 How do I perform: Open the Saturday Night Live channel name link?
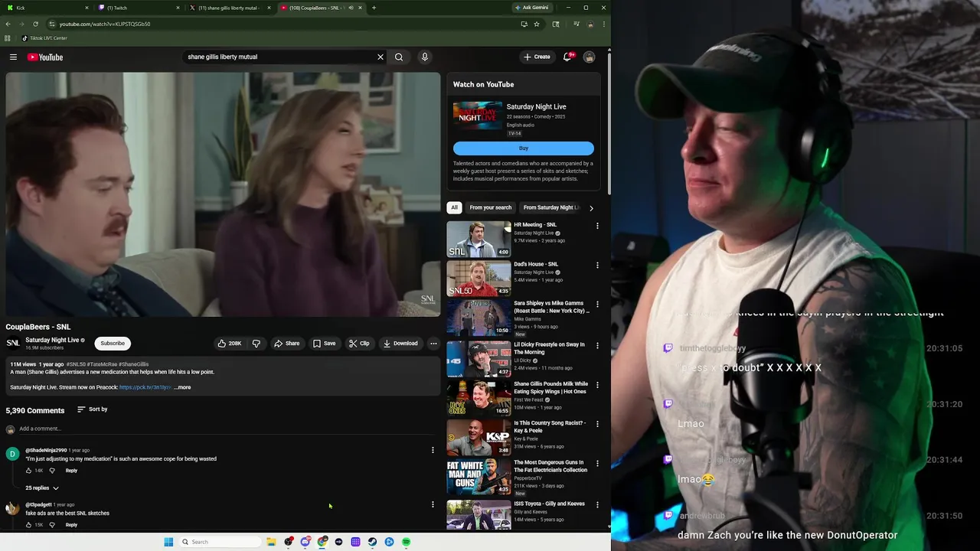[x=53, y=340]
